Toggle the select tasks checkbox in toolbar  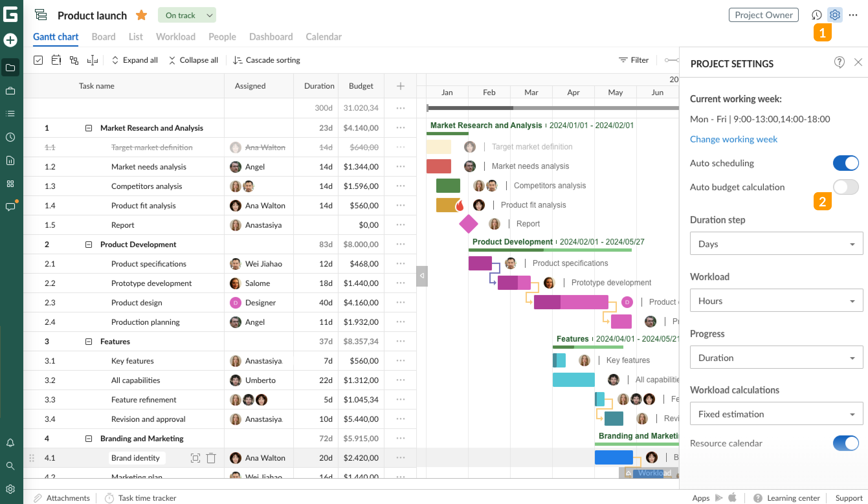click(38, 60)
